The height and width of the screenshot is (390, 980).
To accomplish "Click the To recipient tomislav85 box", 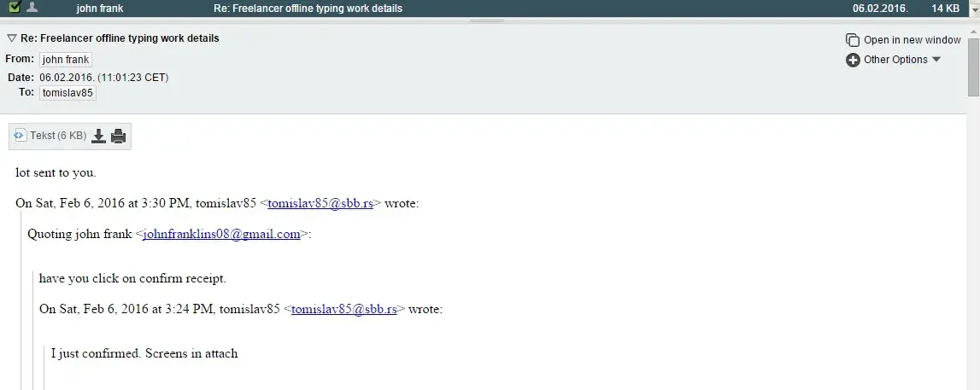I will coord(67,93).
